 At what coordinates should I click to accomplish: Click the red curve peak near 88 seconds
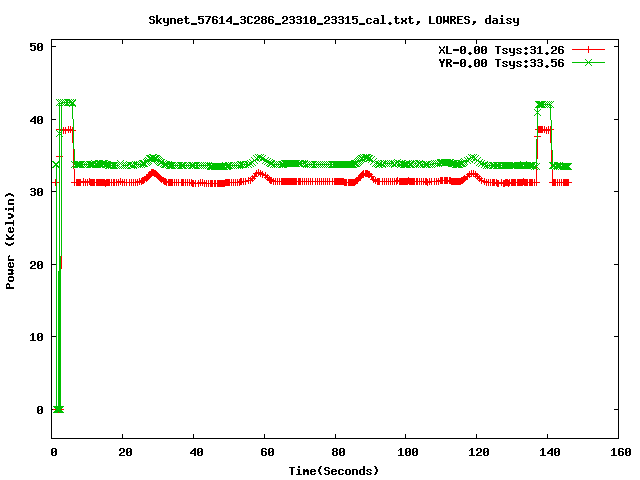coord(365,174)
